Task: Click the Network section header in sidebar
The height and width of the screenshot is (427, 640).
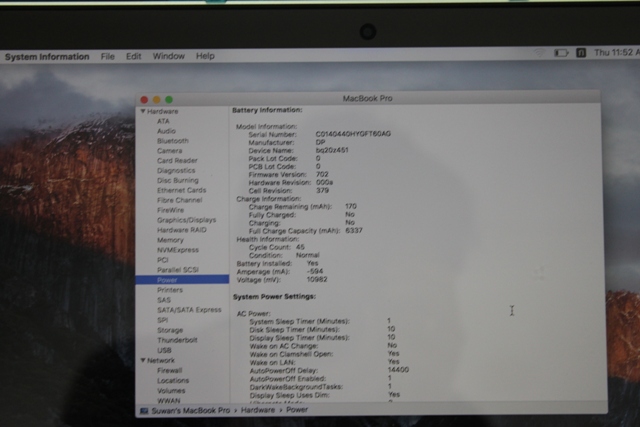Action: (161, 360)
